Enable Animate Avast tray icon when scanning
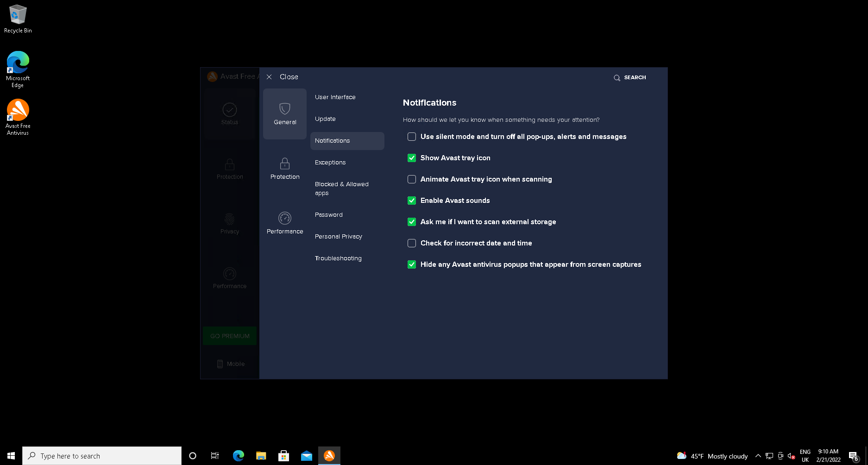Viewport: 868px width, 465px height. pos(412,179)
